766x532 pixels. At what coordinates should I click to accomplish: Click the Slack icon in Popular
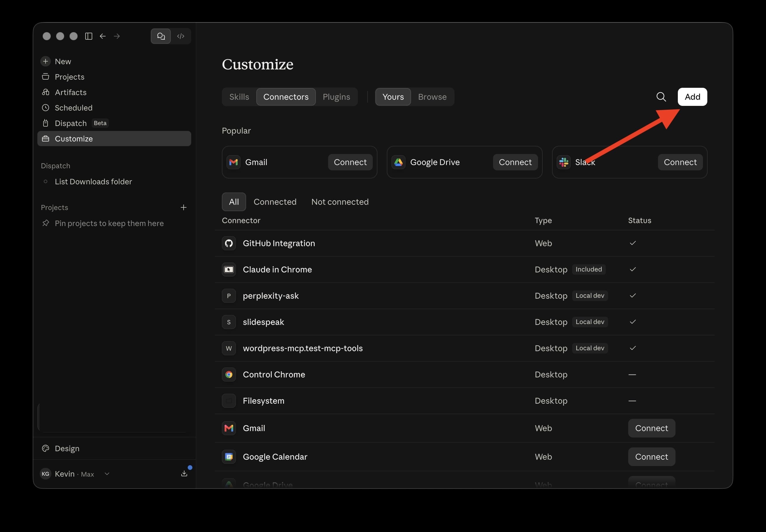click(x=563, y=162)
